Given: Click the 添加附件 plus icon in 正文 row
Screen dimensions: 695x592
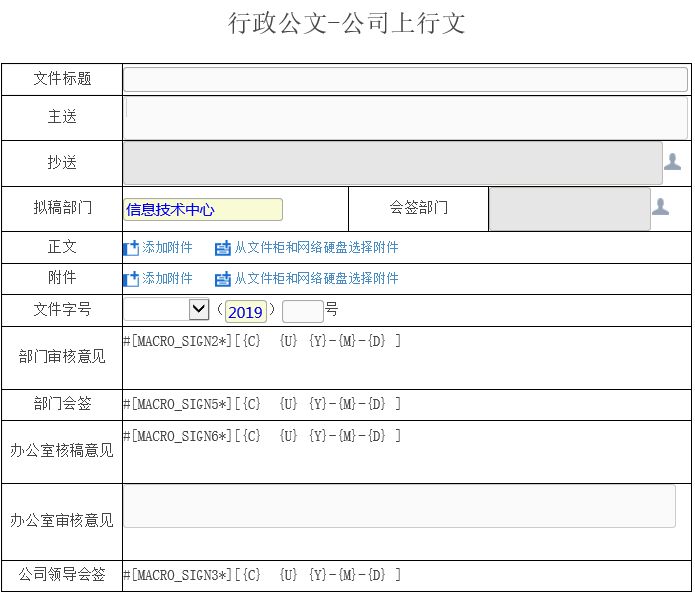Looking at the screenshot, I should tap(131, 248).
